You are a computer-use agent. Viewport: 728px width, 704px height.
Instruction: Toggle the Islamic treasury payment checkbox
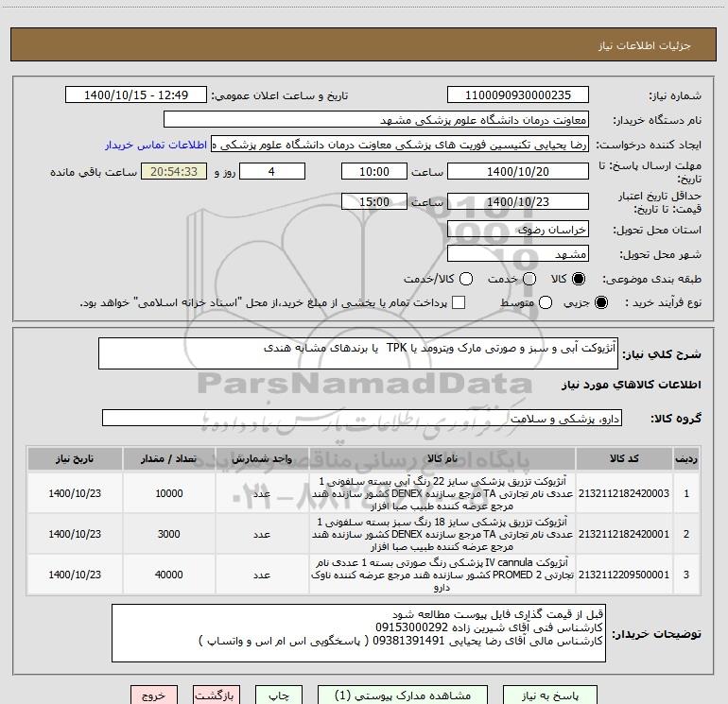(x=459, y=302)
